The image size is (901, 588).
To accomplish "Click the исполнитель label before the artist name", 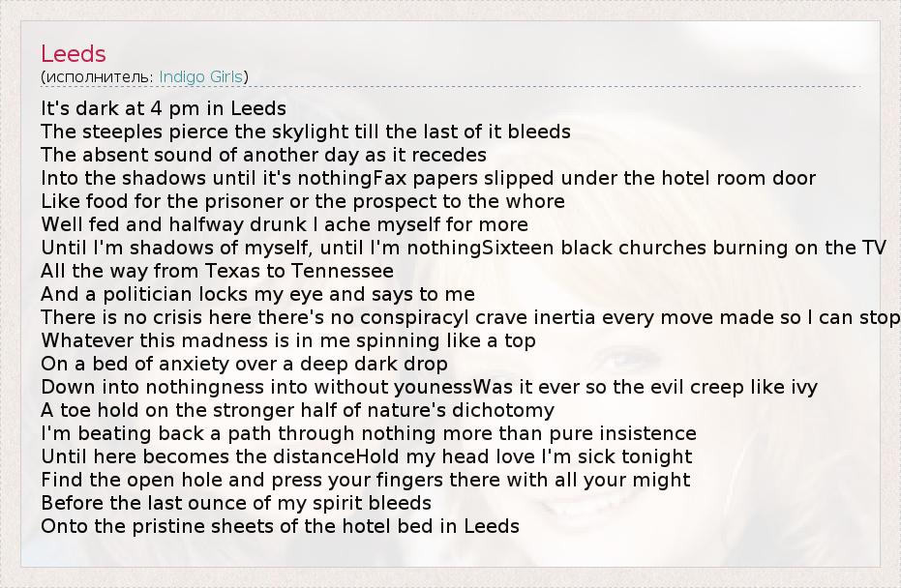I will [97, 76].
